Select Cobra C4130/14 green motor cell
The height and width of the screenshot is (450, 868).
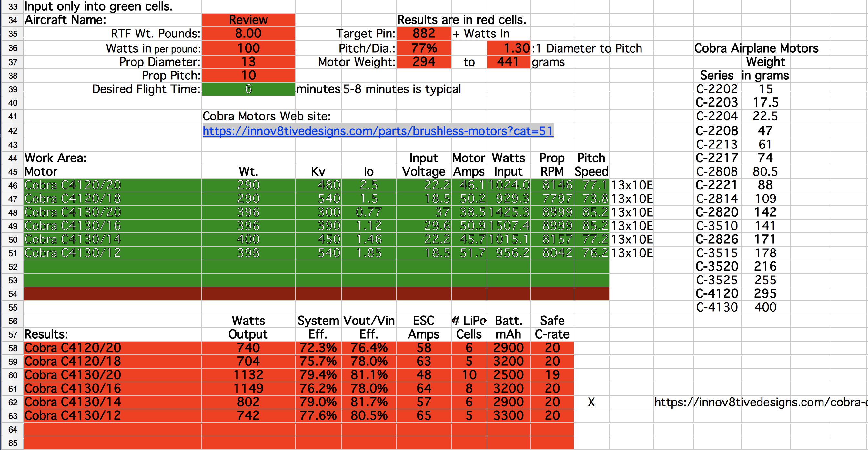pyautogui.click(x=113, y=239)
